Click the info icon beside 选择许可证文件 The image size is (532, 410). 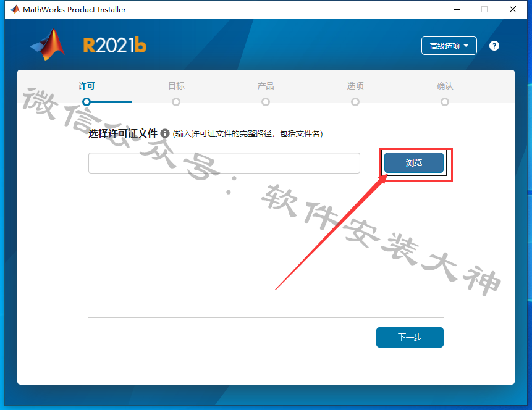tap(165, 133)
